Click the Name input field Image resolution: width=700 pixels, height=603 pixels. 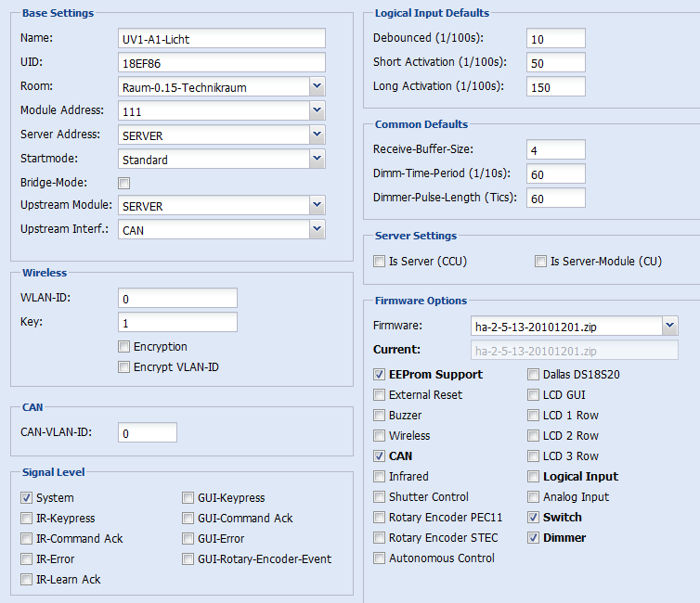[222, 38]
